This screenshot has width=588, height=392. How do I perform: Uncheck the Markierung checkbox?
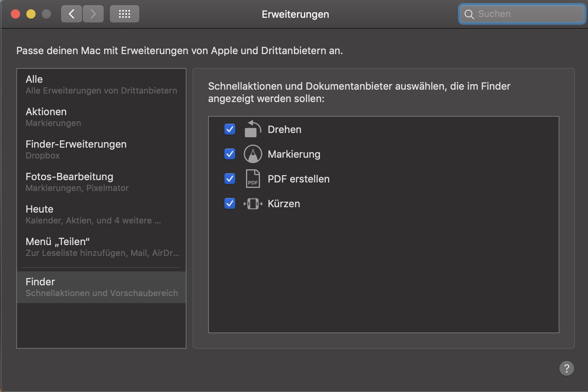click(230, 154)
